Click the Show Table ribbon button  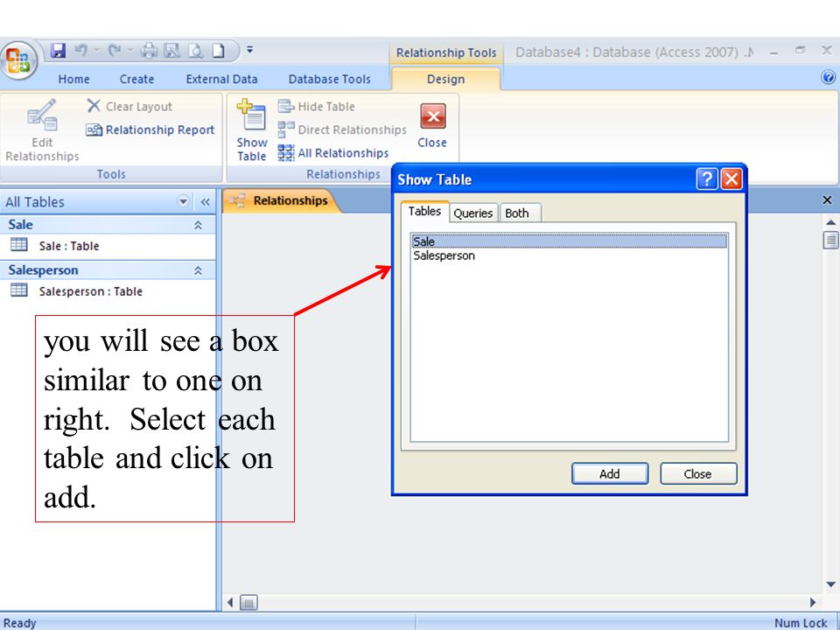252,130
